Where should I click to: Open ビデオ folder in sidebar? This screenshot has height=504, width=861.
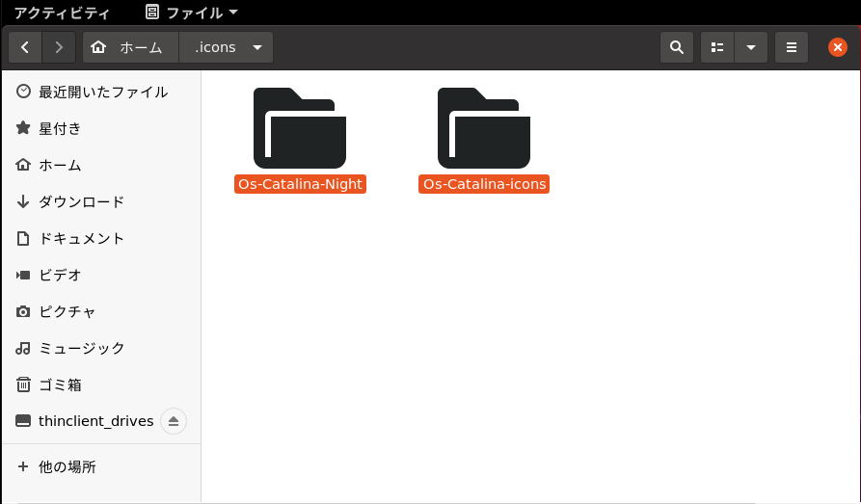[101, 275]
